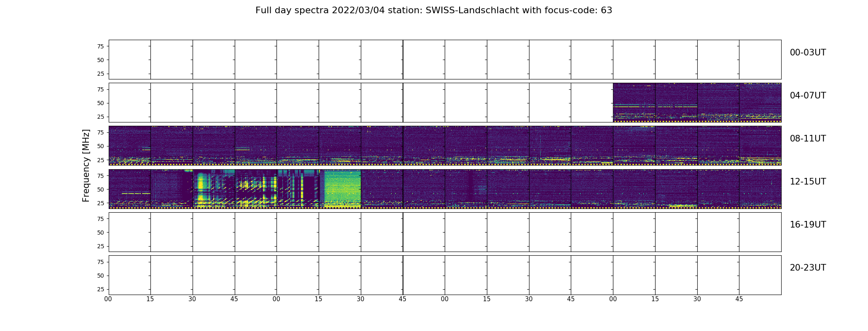The image size is (868, 331).
Task: Click the 25 tick label of the 04-07UT row
Action: (x=100, y=117)
